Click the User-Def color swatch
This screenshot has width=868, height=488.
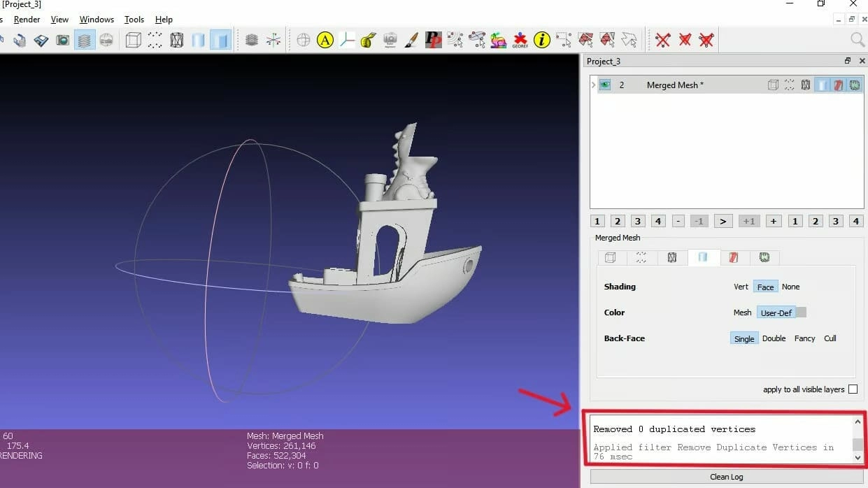(802, 313)
